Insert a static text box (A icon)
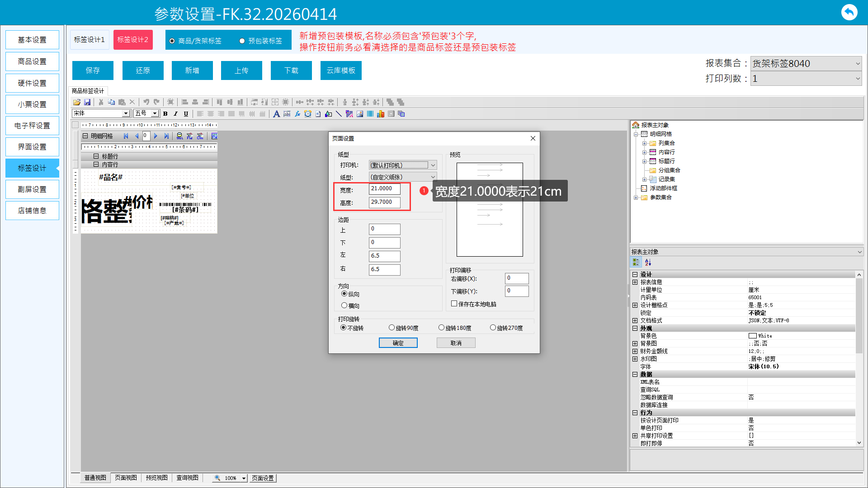This screenshot has width=868, height=488. tap(276, 114)
